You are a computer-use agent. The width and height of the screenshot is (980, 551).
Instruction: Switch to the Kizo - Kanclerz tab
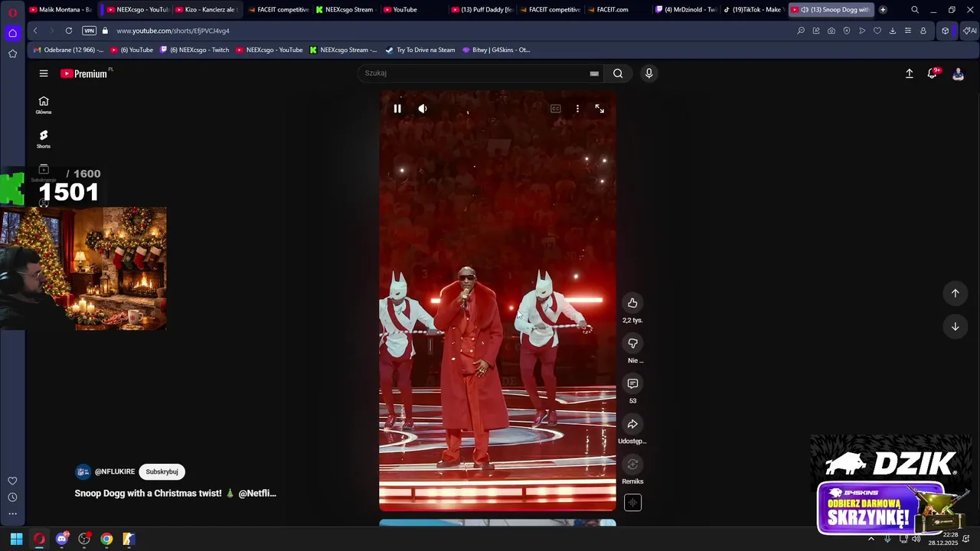coord(205,10)
